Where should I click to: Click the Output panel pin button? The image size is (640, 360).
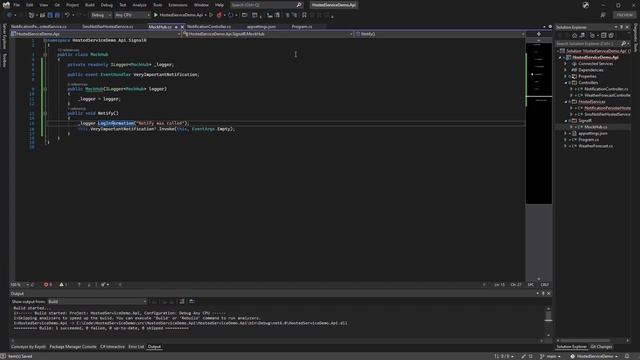(x=543, y=293)
